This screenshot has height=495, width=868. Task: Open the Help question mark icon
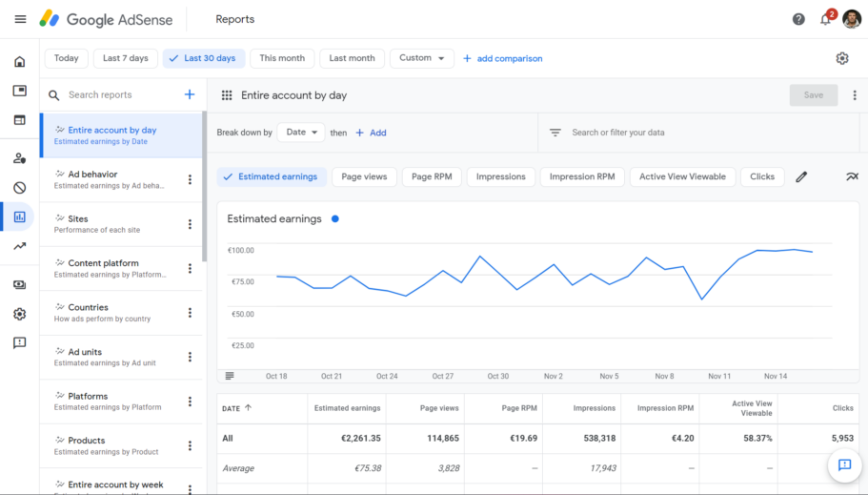click(x=798, y=19)
